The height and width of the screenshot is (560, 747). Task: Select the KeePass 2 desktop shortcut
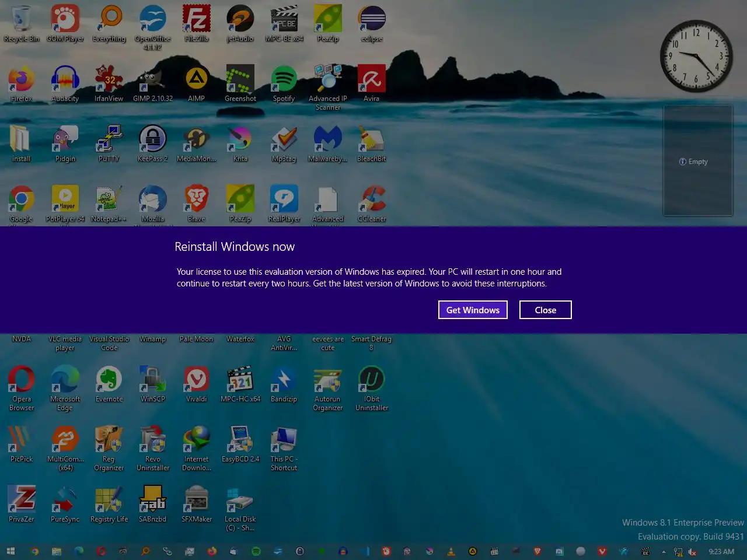153,143
